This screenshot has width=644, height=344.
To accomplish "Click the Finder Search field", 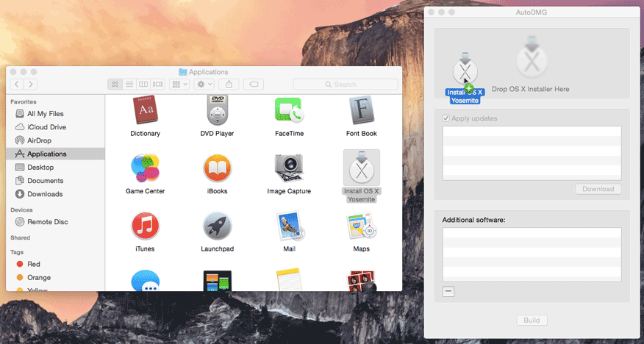I will tap(345, 85).
